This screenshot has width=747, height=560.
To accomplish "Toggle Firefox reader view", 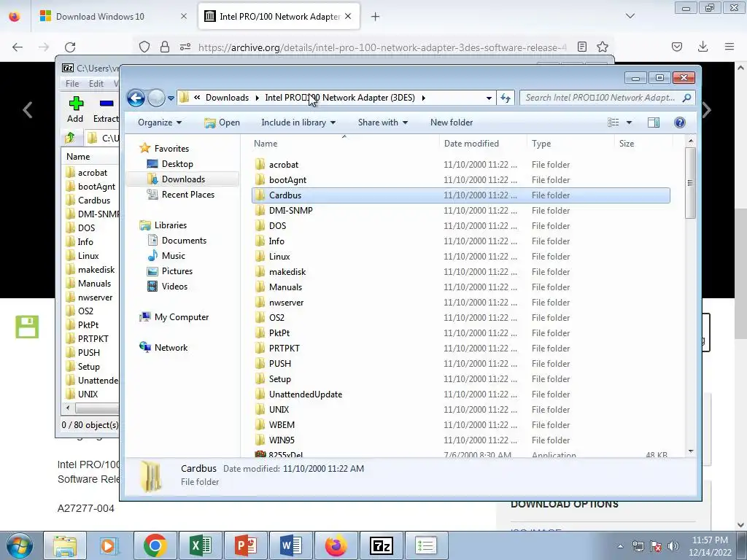I will pos(581,47).
